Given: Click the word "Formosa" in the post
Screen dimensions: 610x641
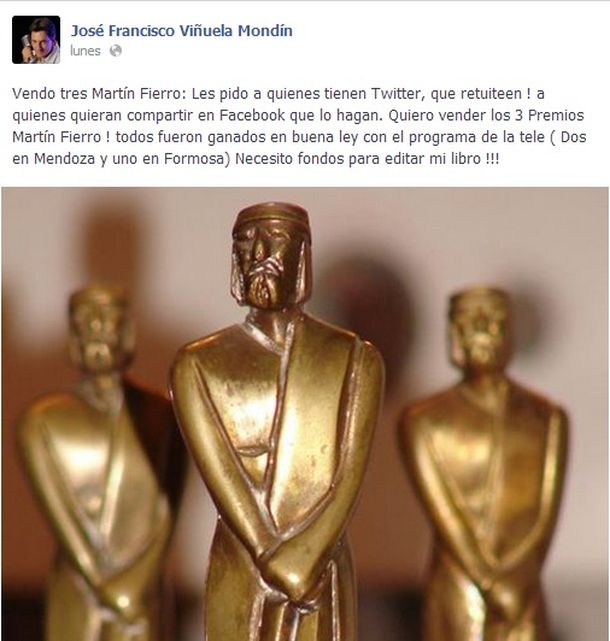Looking at the screenshot, I should (194, 159).
